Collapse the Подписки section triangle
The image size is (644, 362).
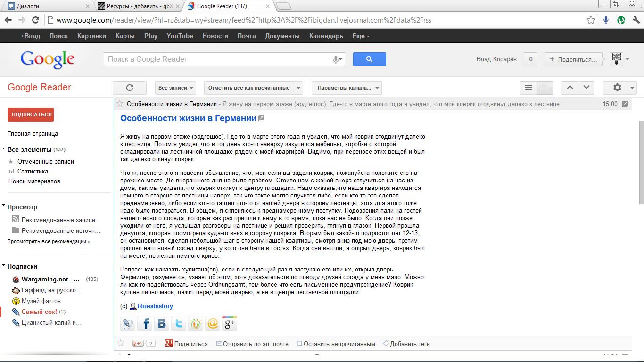click(4, 266)
